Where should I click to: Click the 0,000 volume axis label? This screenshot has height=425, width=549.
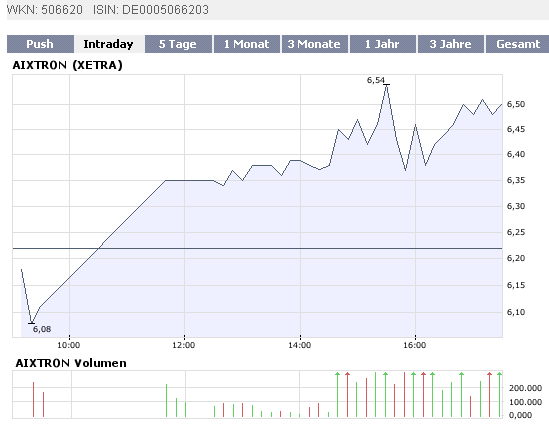click(520, 415)
